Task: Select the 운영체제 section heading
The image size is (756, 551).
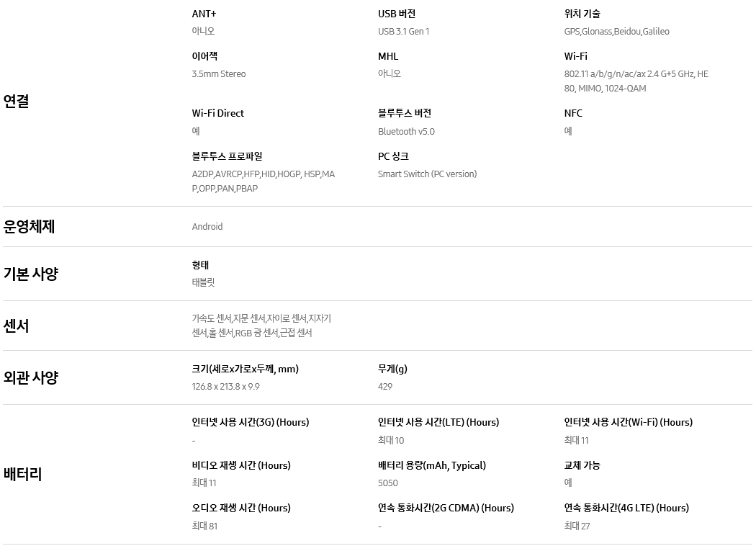Action: 29,226
